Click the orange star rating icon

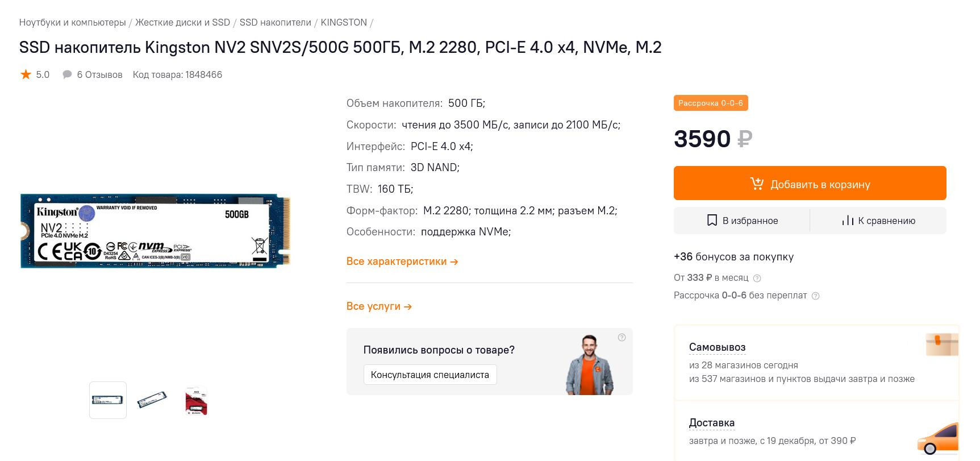point(26,74)
